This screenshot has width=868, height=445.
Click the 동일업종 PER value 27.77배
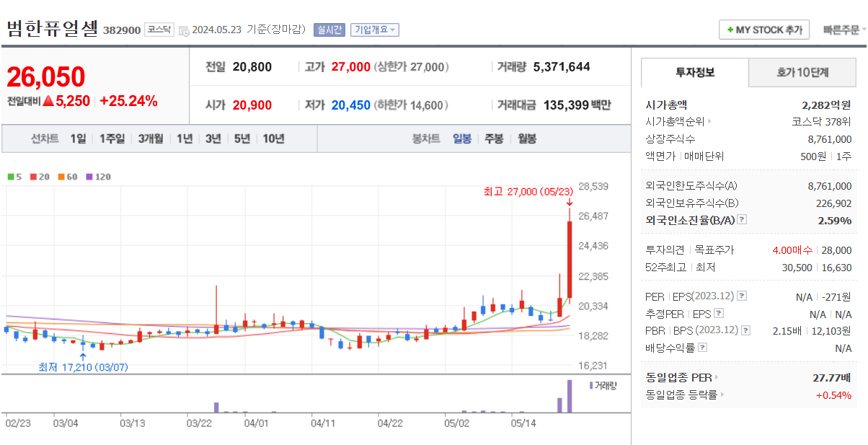pos(832,377)
